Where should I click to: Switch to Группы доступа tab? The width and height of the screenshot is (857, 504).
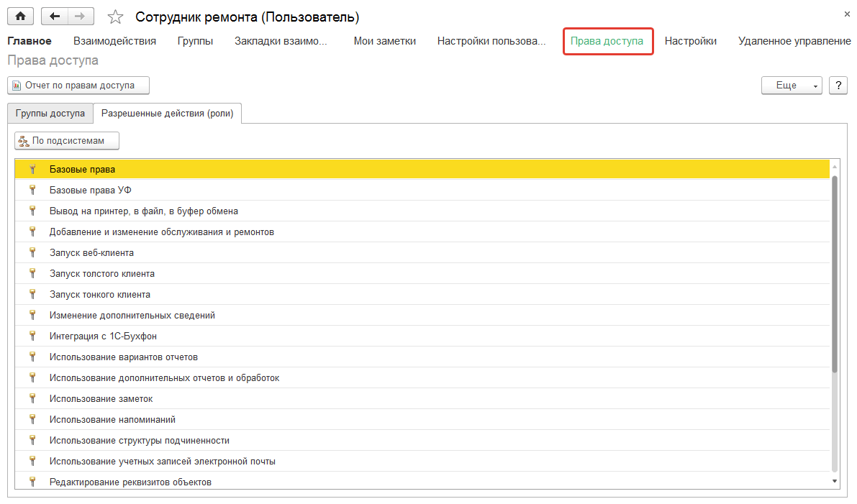point(50,113)
